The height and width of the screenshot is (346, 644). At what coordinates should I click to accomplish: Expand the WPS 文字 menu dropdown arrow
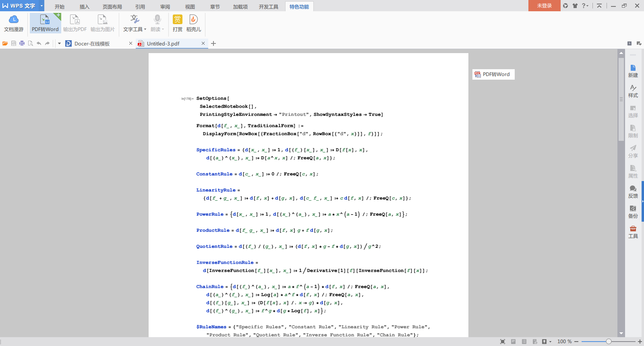[x=41, y=6]
